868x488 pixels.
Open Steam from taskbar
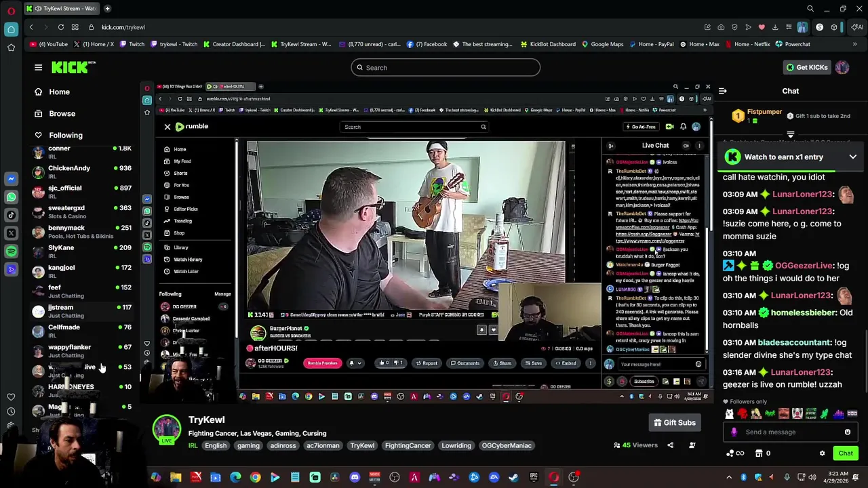[x=513, y=477]
